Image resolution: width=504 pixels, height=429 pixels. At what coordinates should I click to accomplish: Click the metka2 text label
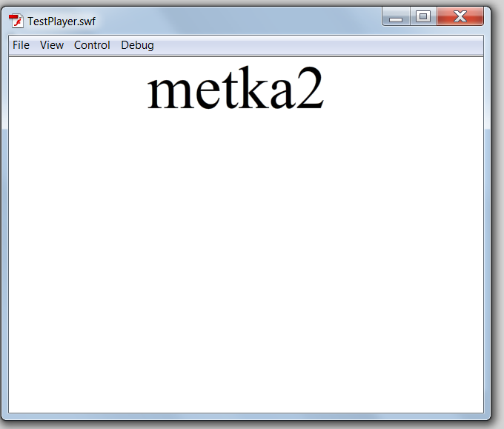236,90
